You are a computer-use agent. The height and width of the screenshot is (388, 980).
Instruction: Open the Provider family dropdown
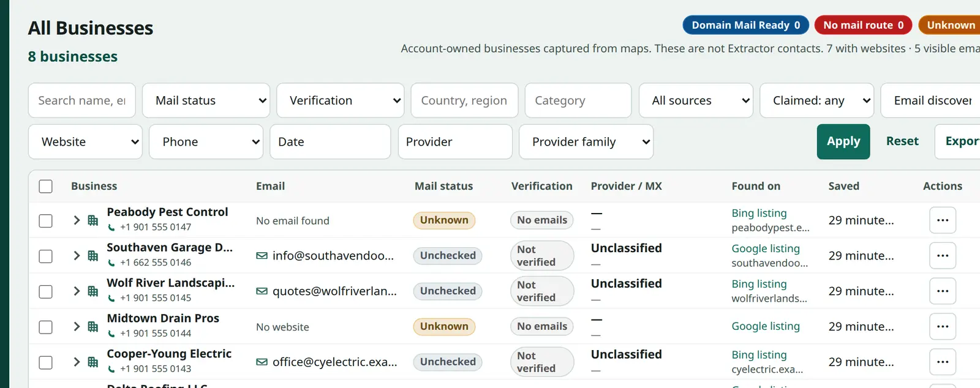pyautogui.click(x=586, y=142)
